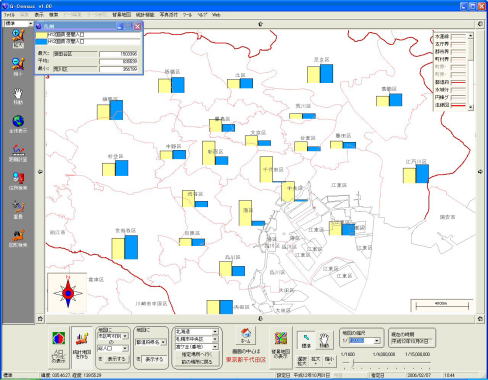
Task: Open the address search (住所検索) sidebar icon
Action: point(18,181)
